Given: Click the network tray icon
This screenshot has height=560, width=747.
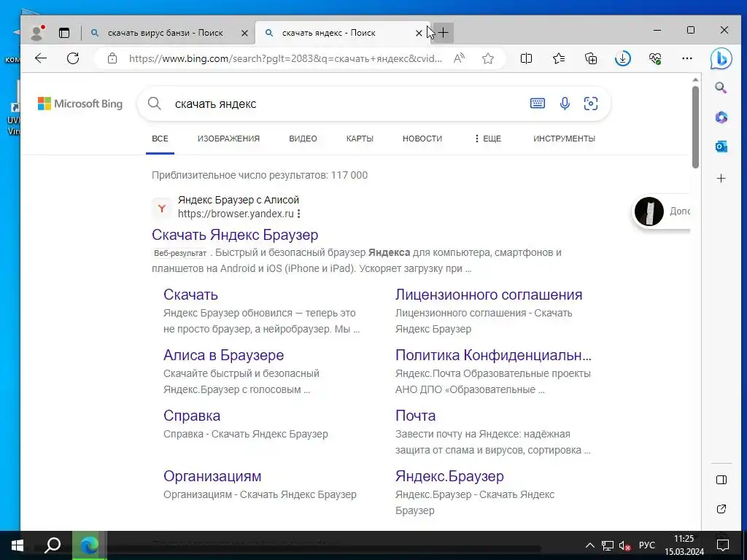Looking at the screenshot, I should point(608,545).
